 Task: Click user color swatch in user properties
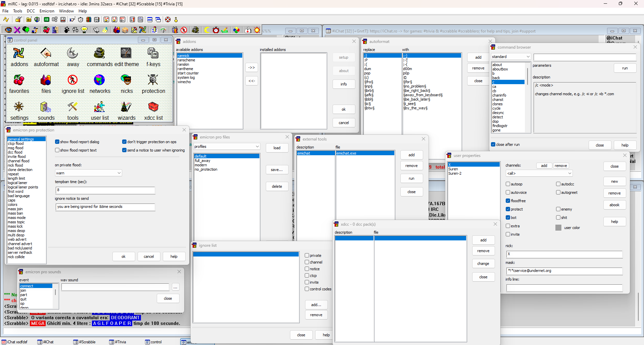pos(558,228)
